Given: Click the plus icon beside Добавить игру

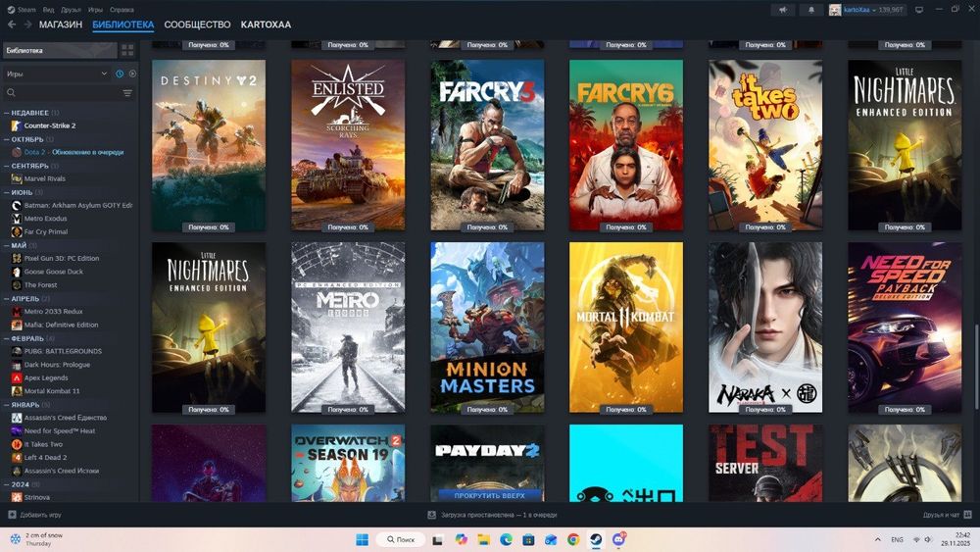Looking at the screenshot, I should [x=12, y=515].
